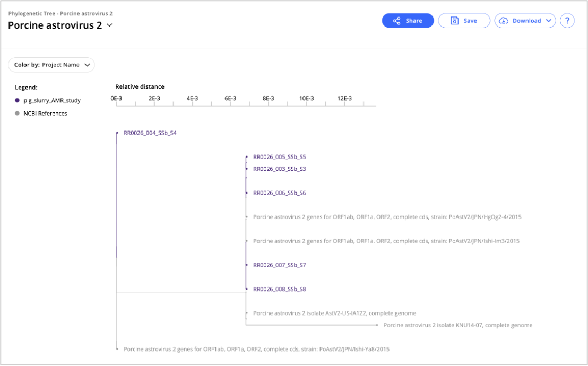Open the Download menu
The image size is (588, 366).
click(524, 21)
